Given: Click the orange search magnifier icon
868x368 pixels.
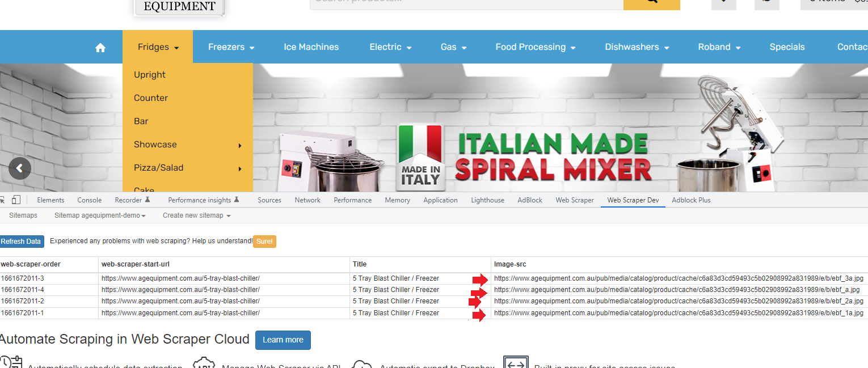Looking at the screenshot, I should (x=651, y=5).
